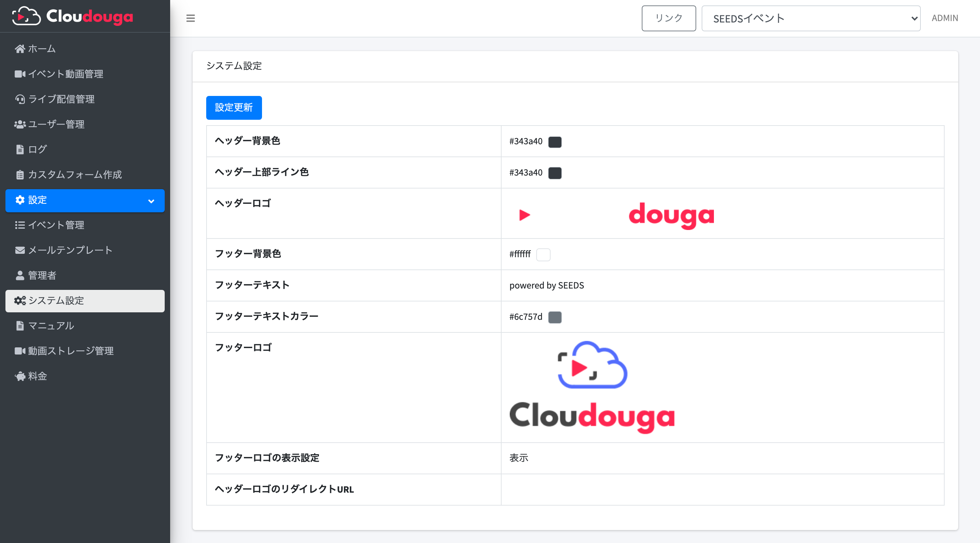Click the gray フッターテキストカラー swatch
Viewport: 980px width, 543px height.
tap(555, 317)
